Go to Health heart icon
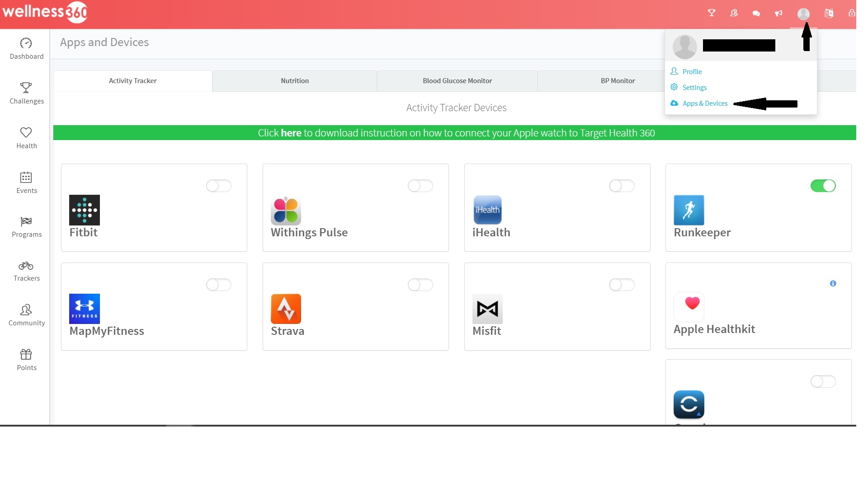Screen dimensions: 868x488 pyautogui.click(x=26, y=132)
